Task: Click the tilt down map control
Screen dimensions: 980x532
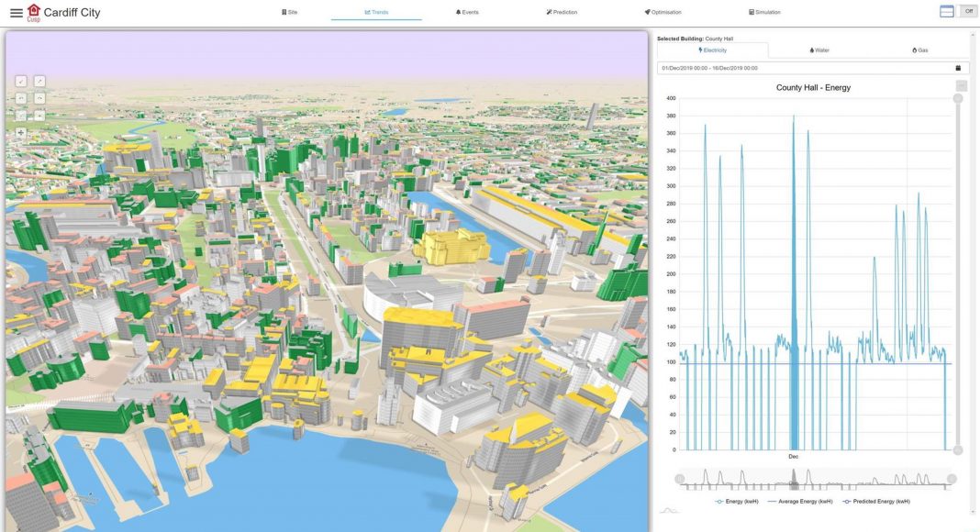Action: click(21, 81)
